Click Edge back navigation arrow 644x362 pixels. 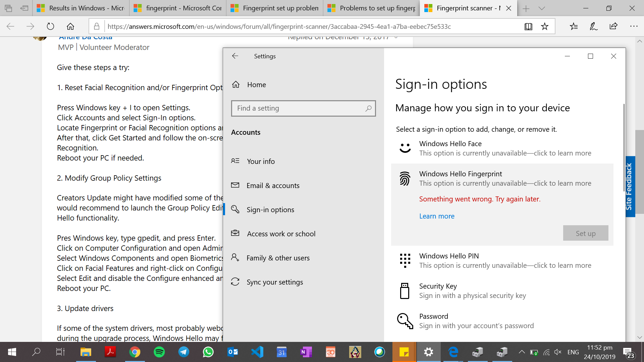(x=10, y=26)
